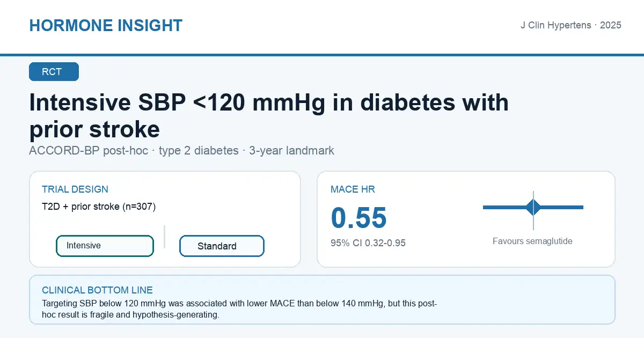644x338 pixels.
Task: Click the HORMONE INSIGHT brand title
Action: (x=106, y=25)
